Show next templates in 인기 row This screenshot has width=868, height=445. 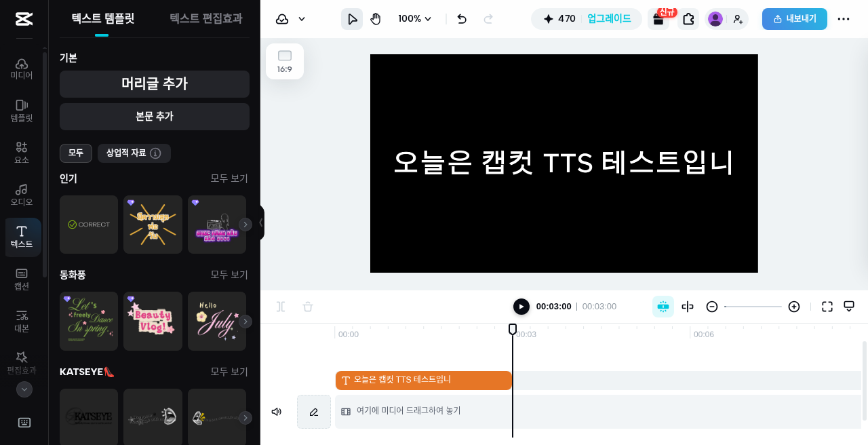pos(245,225)
